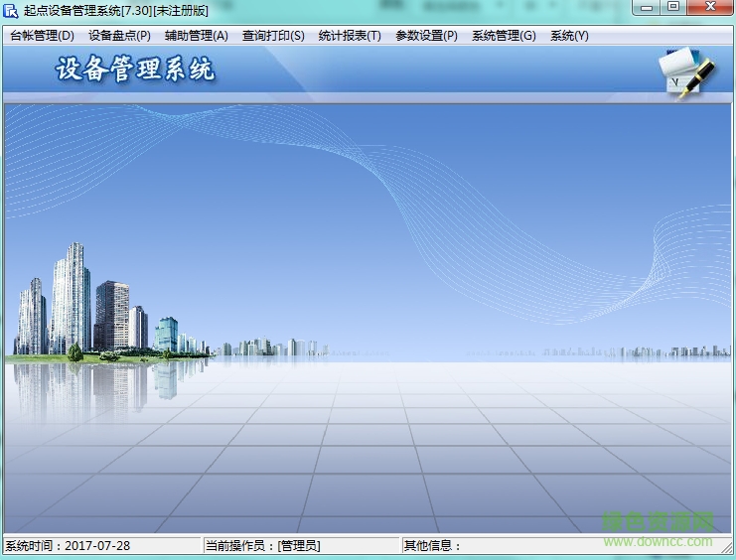This screenshot has height=560, width=736.
Task: Expand the 统计报表(T) menu
Action: tap(350, 36)
